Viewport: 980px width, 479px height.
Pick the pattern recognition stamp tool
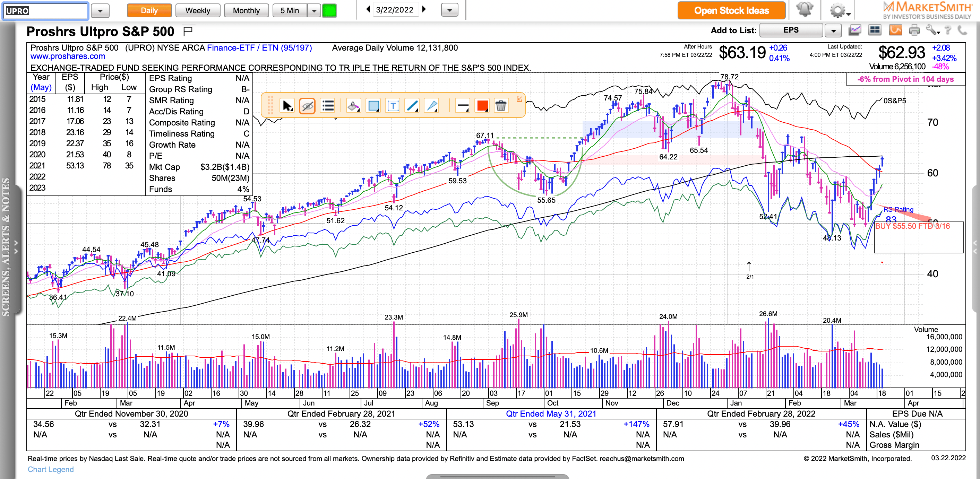[x=353, y=105]
